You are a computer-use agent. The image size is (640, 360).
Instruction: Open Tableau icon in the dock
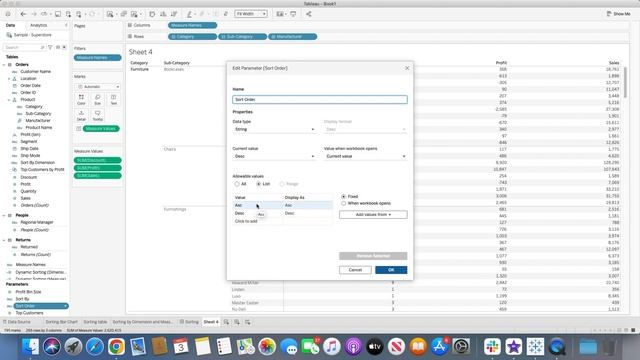click(x=535, y=347)
